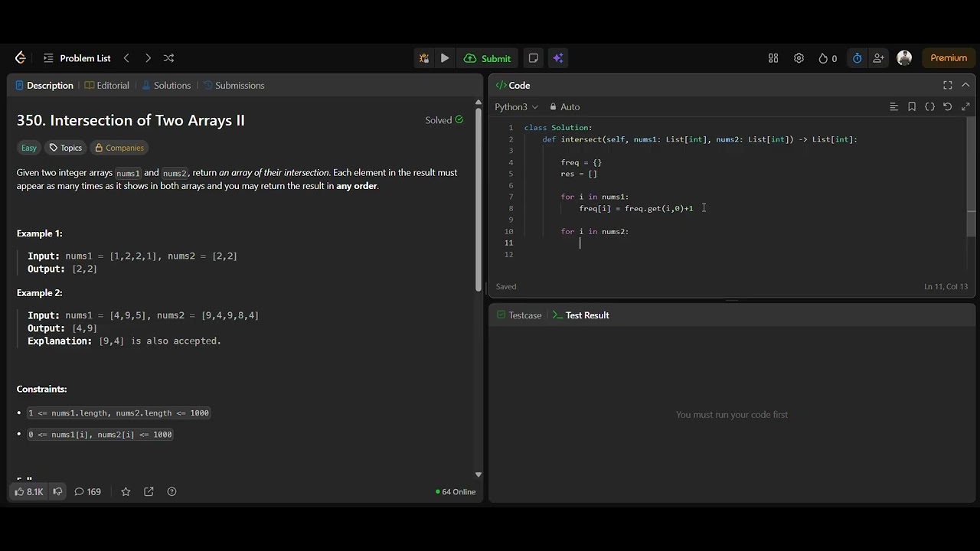Switch to the Description tab
Screen dimensions: 980x551
[44, 86]
